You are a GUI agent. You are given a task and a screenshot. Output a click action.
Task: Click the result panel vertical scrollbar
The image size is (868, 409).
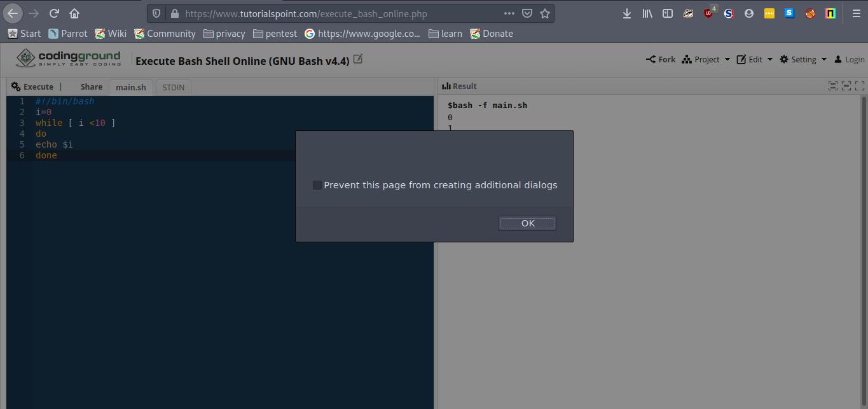click(x=863, y=253)
